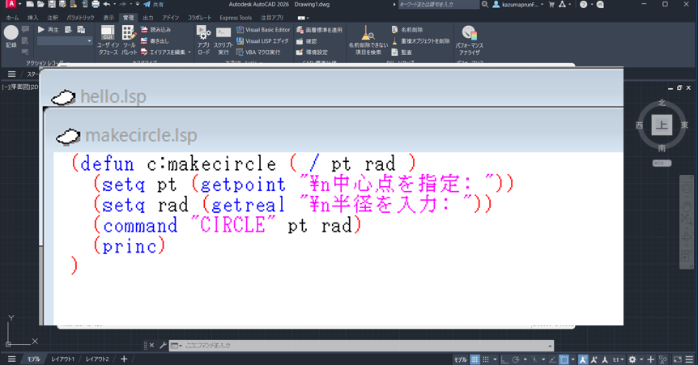Click the Play (再生) action macro button

pyautogui.click(x=48, y=29)
